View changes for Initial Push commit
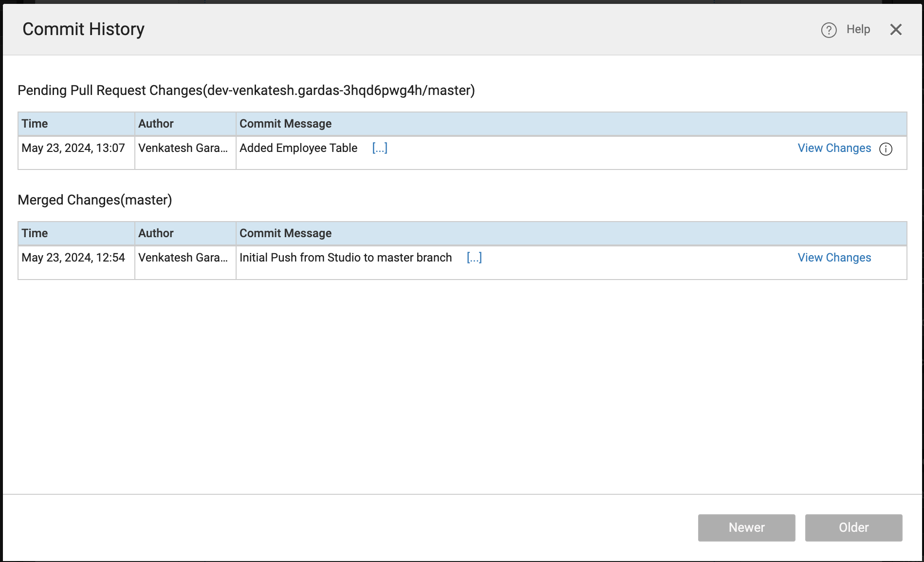The image size is (924, 562). pyautogui.click(x=834, y=258)
